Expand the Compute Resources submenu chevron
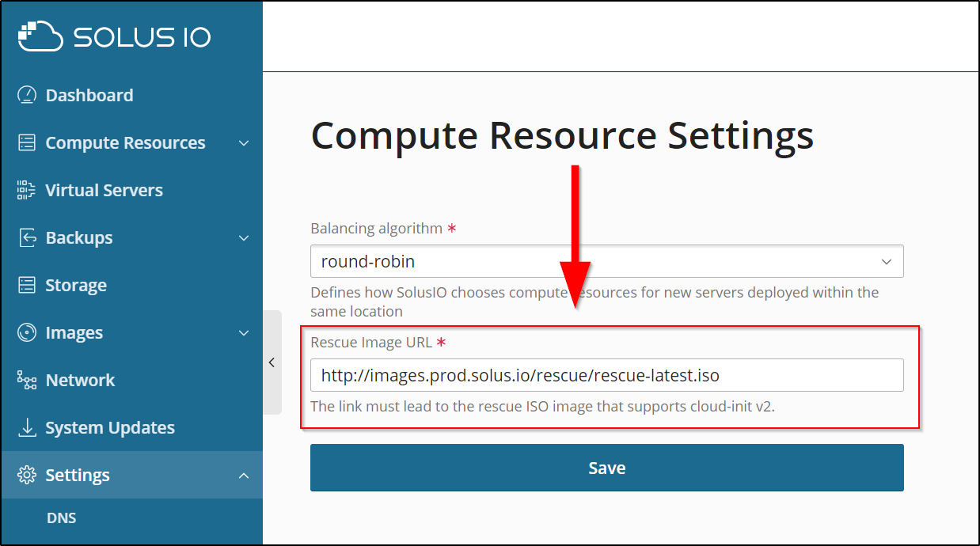The image size is (980, 546). tap(244, 143)
